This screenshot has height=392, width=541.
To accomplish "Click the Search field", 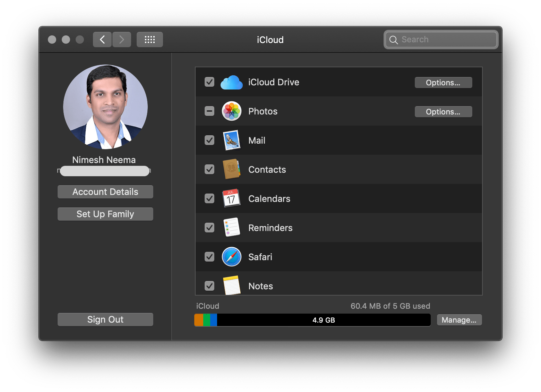I will (x=441, y=40).
